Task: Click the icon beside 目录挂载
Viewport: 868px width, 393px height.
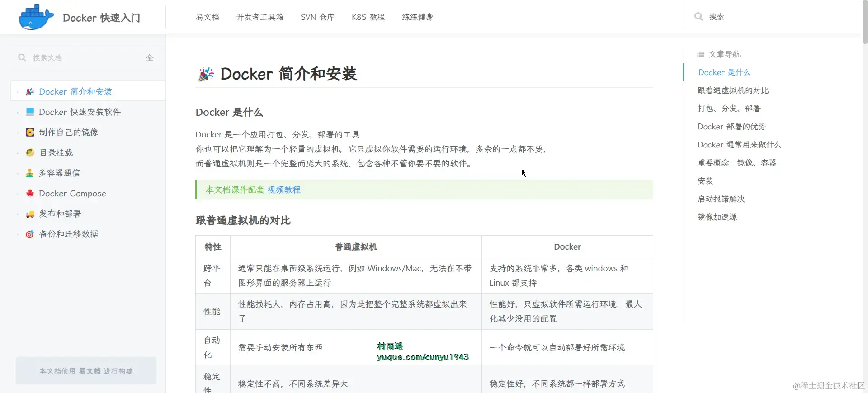Action: point(30,153)
